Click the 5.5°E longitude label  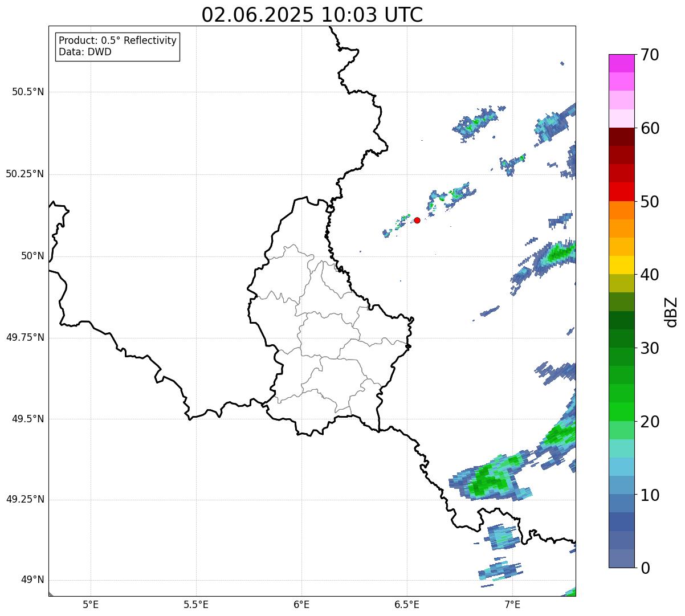[x=196, y=604]
